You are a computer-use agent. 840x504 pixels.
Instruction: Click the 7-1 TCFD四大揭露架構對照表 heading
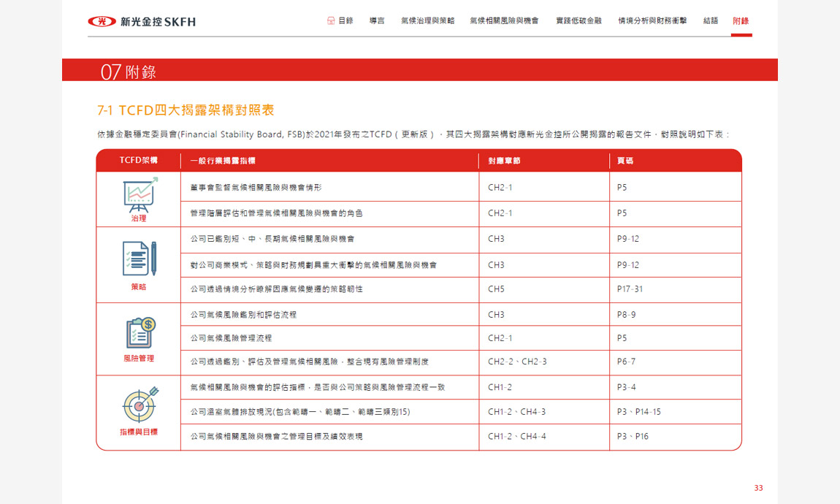pyautogui.click(x=186, y=110)
